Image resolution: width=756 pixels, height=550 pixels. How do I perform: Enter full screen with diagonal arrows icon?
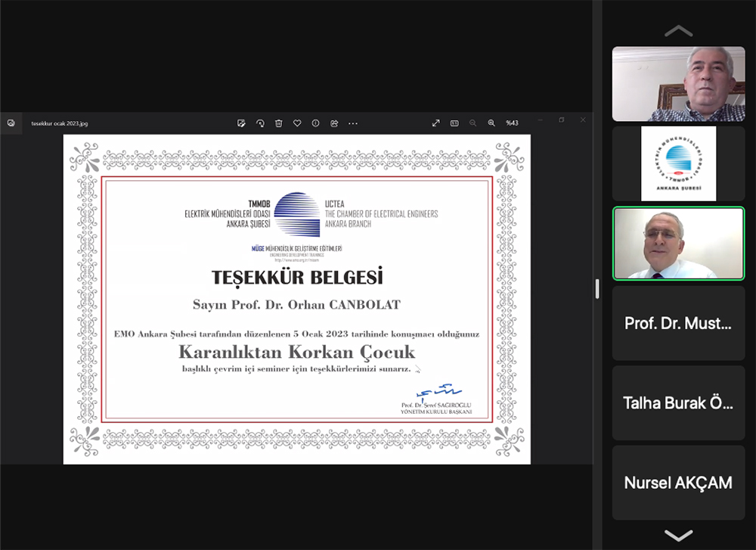[436, 123]
